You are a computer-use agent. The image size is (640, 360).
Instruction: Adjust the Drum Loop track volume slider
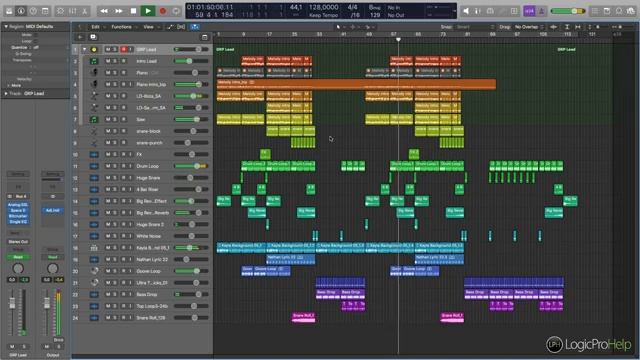tap(191, 166)
